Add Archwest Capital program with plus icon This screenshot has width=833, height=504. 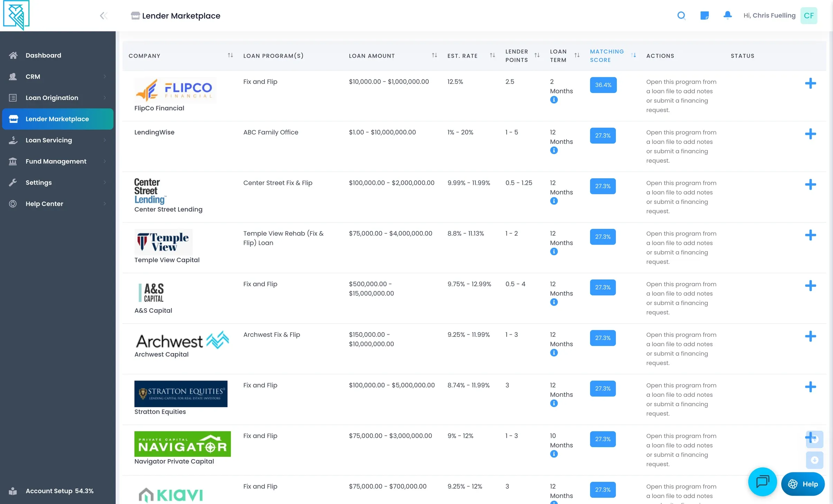tap(810, 336)
